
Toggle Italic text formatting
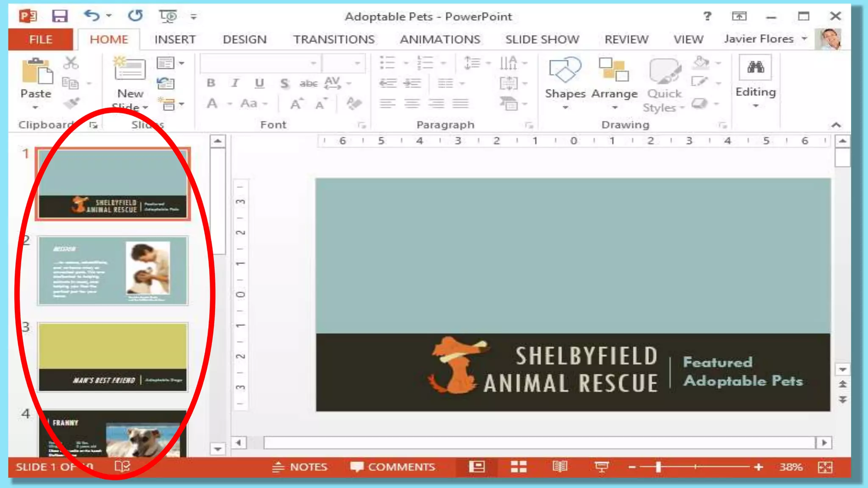pyautogui.click(x=235, y=83)
